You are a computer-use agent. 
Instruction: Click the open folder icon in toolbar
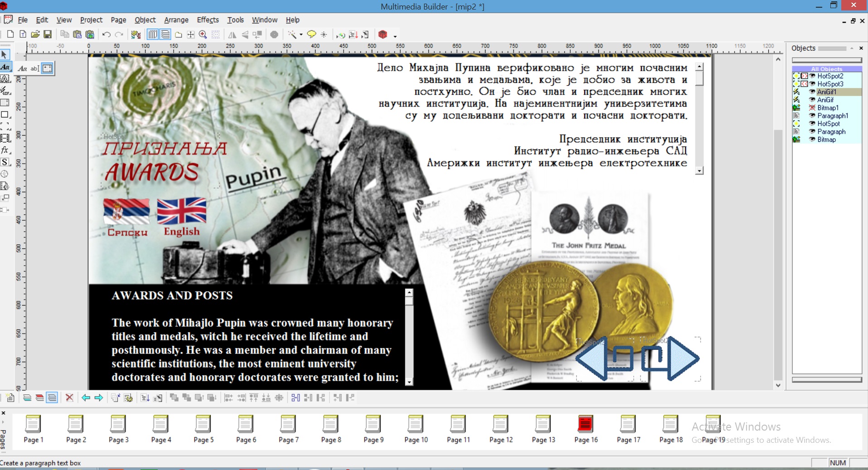click(x=35, y=34)
